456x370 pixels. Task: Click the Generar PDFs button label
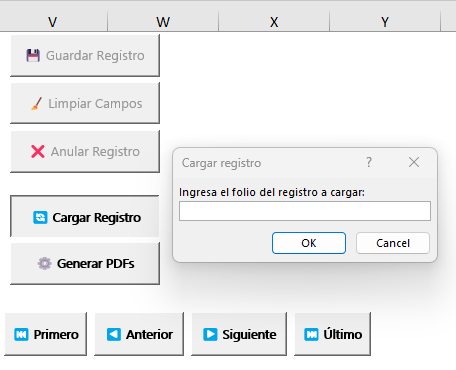click(x=96, y=264)
